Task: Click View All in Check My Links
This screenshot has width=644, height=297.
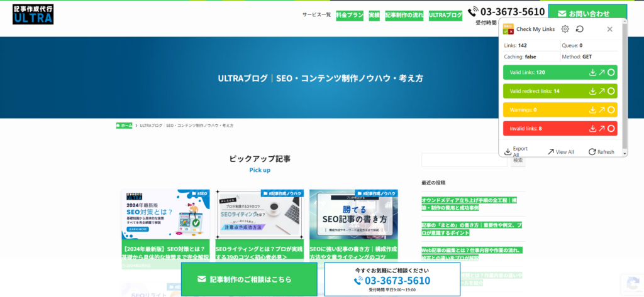Action: click(x=560, y=152)
